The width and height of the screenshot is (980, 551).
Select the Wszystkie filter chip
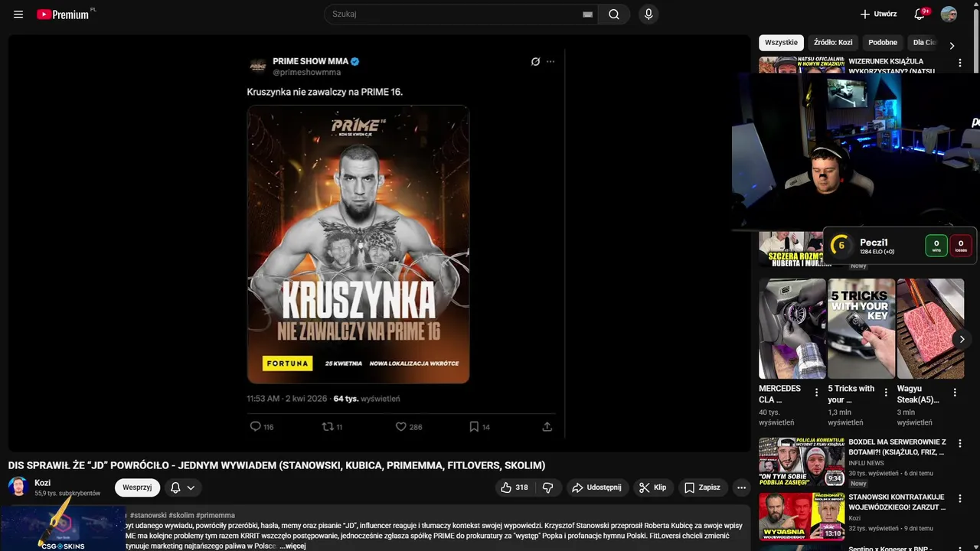781,43
